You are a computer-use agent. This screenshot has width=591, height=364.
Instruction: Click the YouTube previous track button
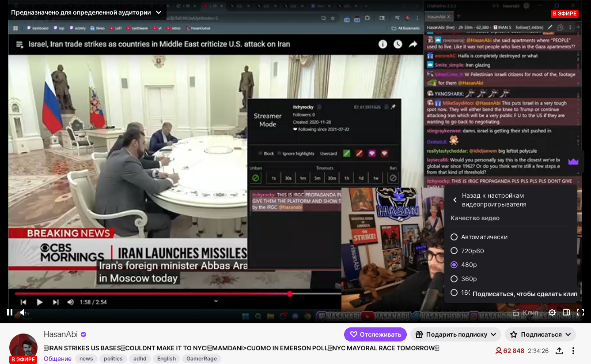[x=23, y=302]
